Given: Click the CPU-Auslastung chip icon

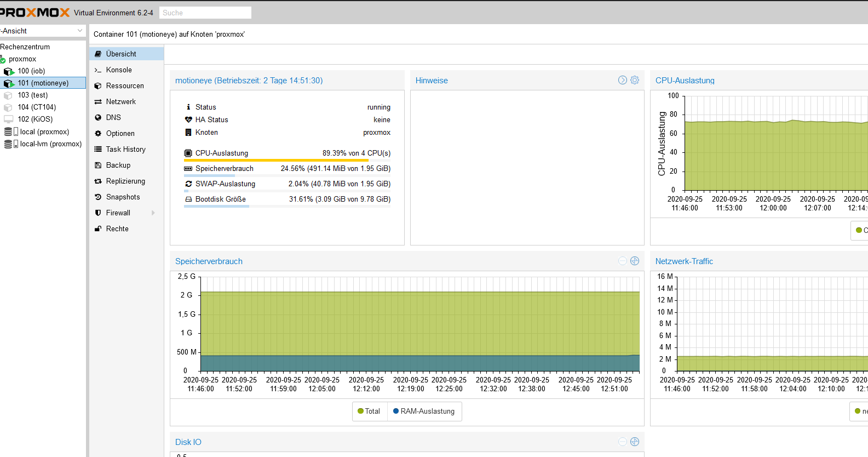Looking at the screenshot, I should pos(188,153).
